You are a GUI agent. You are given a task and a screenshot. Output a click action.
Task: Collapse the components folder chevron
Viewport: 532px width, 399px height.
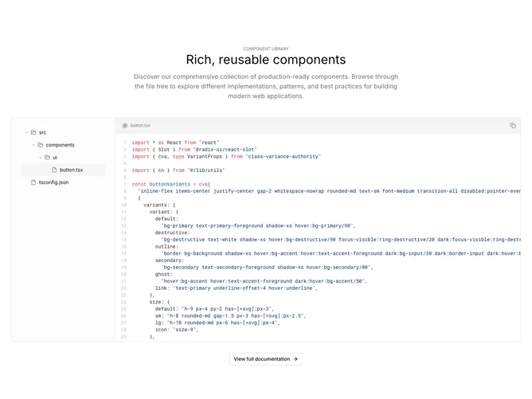pyautogui.click(x=33, y=145)
